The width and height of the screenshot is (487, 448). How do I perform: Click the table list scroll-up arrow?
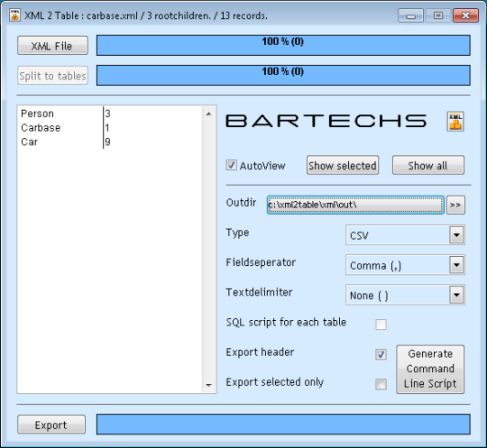click(x=208, y=114)
